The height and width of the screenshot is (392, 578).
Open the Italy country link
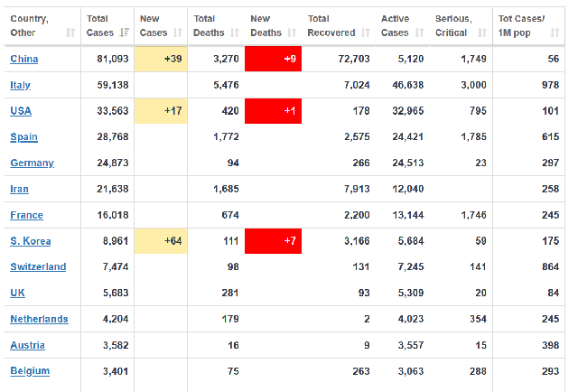(20, 85)
